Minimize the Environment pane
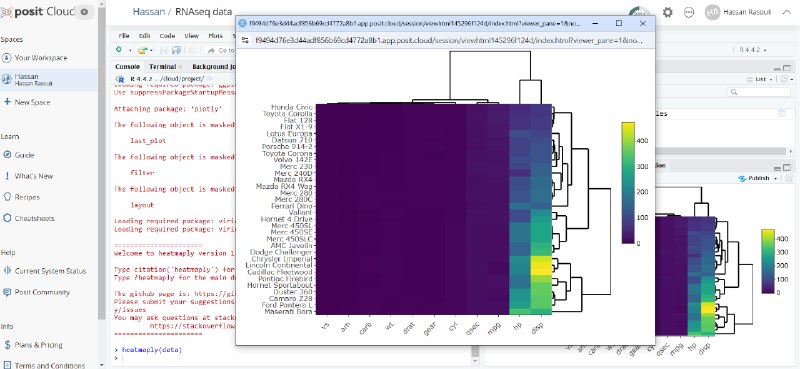Viewport: 800px width, 369px height. coord(778,68)
